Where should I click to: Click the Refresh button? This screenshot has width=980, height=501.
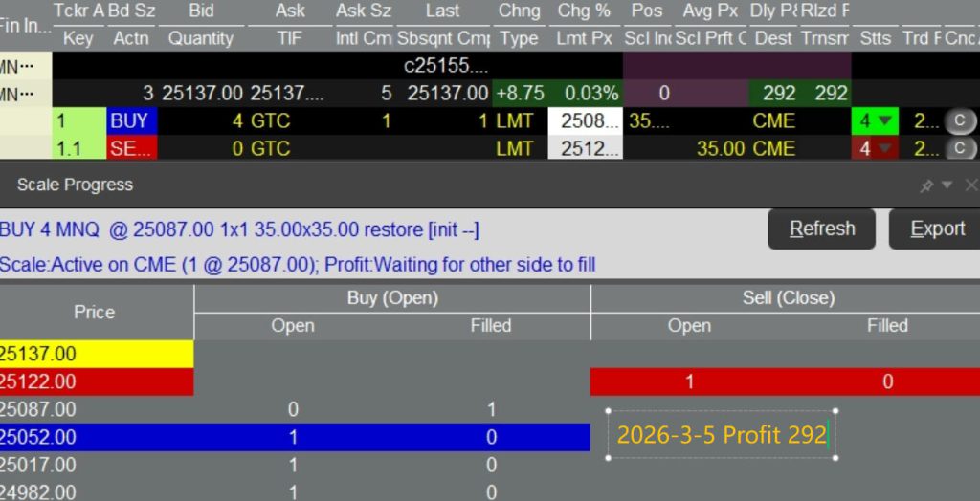pyautogui.click(x=822, y=229)
